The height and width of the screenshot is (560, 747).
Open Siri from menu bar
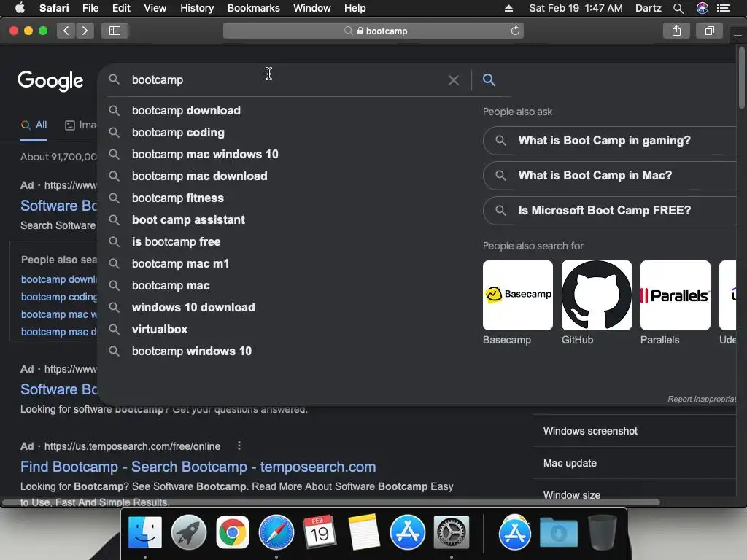[703, 8]
